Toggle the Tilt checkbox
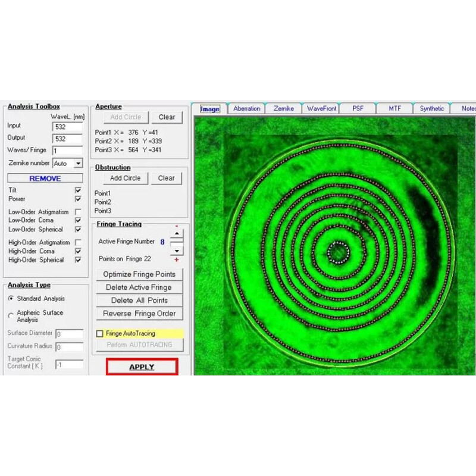The image size is (476, 476). click(x=78, y=190)
